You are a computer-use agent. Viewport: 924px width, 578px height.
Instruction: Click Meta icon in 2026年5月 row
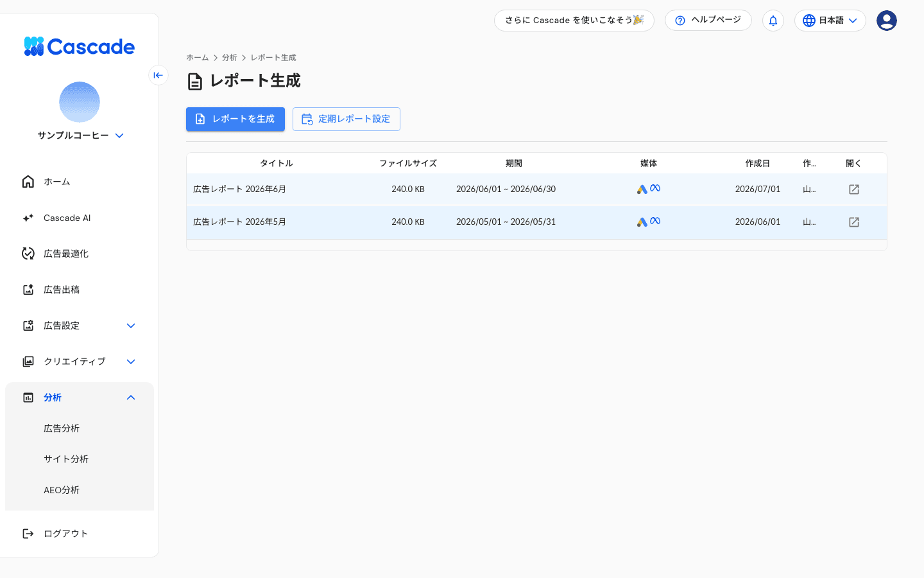pos(655,221)
